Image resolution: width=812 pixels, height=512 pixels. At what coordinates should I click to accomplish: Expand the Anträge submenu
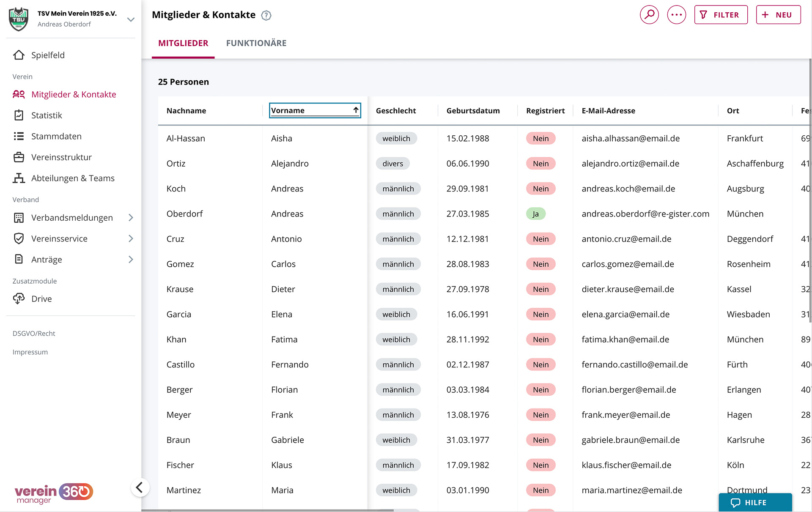point(131,260)
